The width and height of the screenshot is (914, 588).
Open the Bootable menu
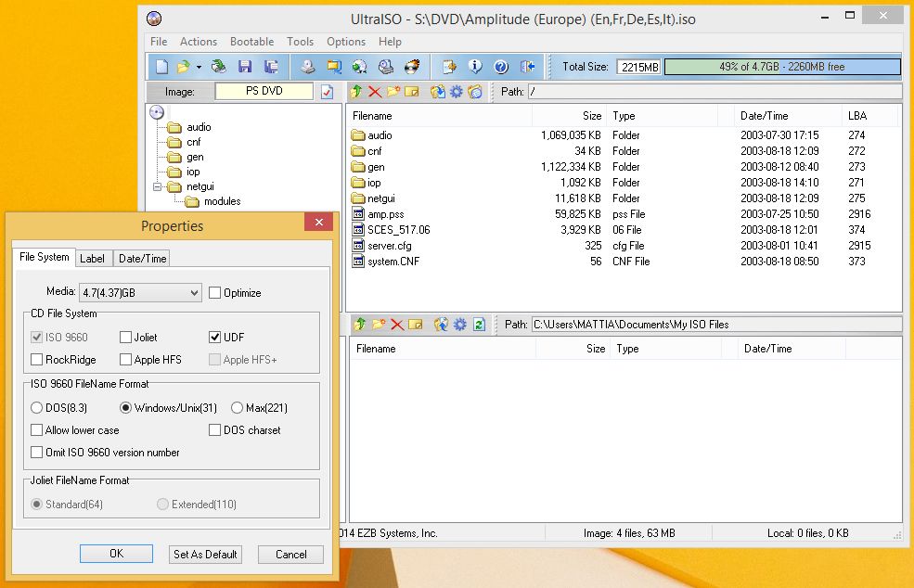point(251,42)
